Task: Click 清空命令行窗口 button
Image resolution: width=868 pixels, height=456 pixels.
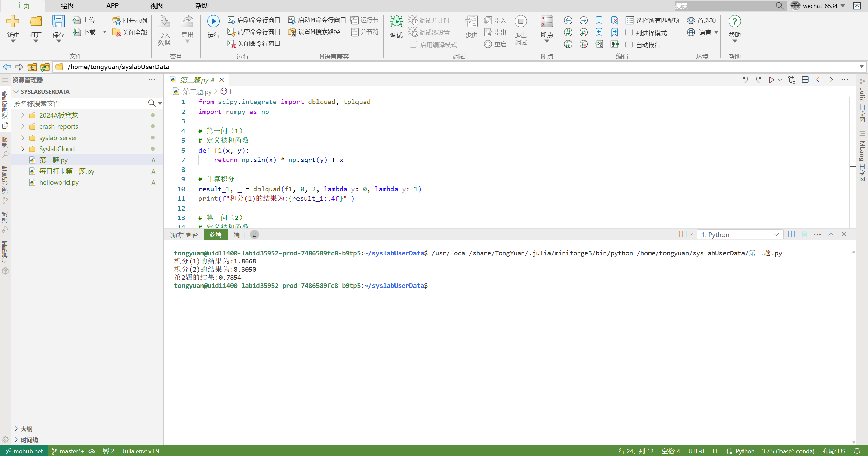Action: (x=254, y=32)
